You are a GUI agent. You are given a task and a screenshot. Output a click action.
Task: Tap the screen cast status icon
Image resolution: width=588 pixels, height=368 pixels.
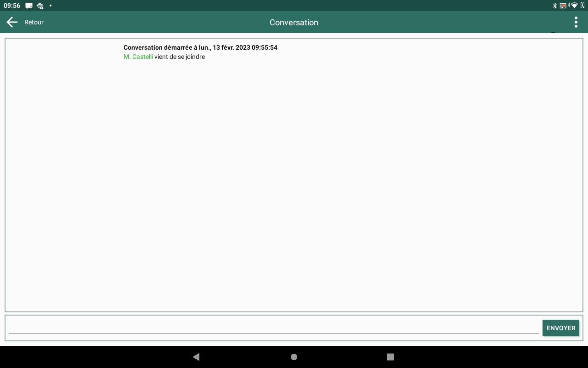pyautogui.click(x=563, y=6)
